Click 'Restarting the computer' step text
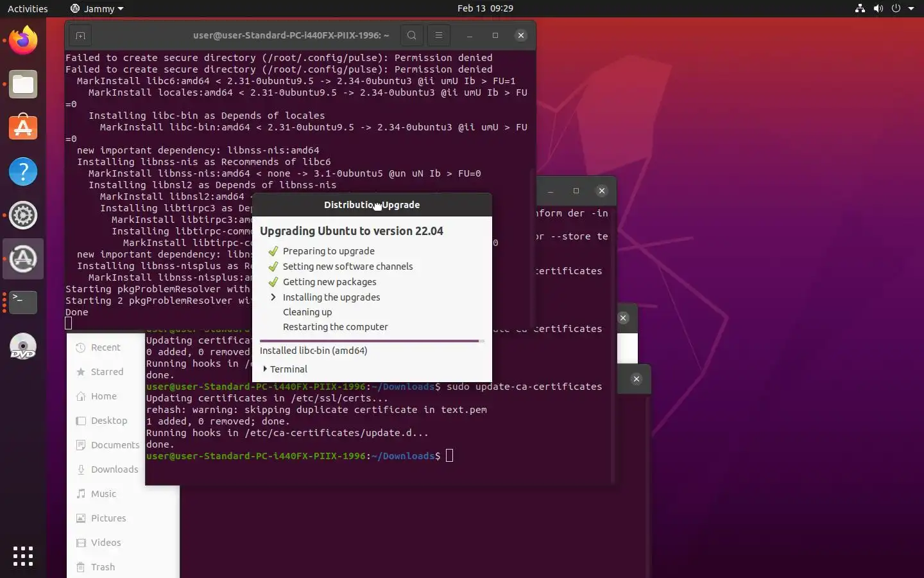The width and height of the screenshot is (924, 578). click(x=335, y=327)
